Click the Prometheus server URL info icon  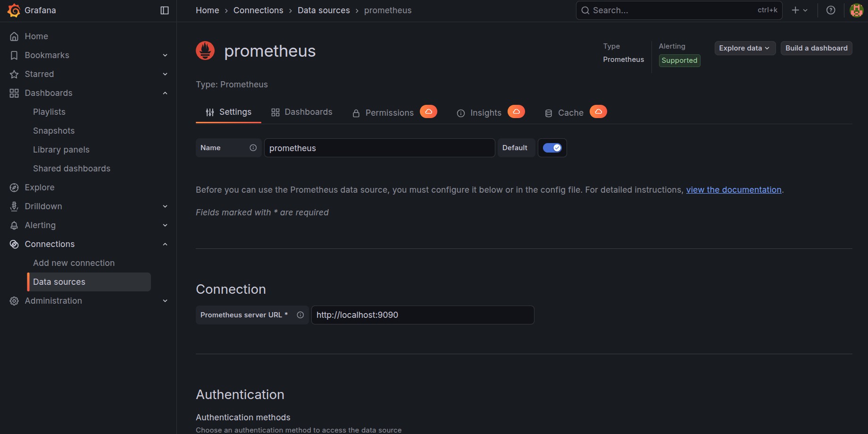coord(300,315)
